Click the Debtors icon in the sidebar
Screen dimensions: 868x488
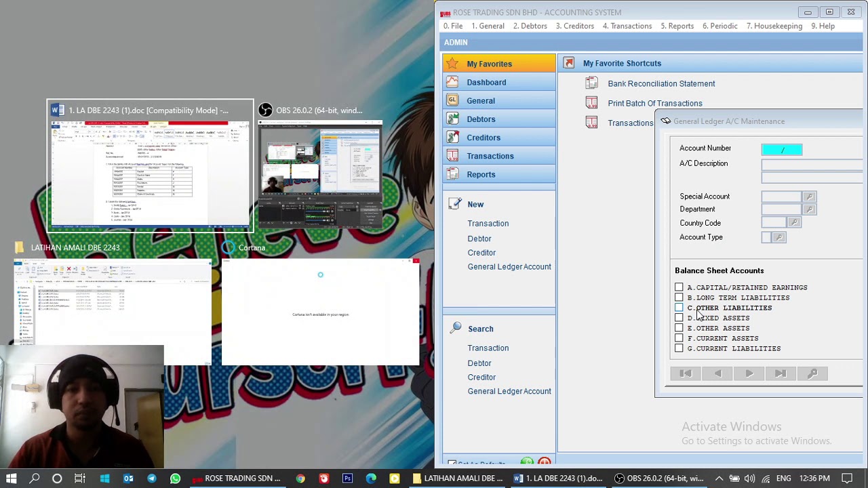pos(452,119)
